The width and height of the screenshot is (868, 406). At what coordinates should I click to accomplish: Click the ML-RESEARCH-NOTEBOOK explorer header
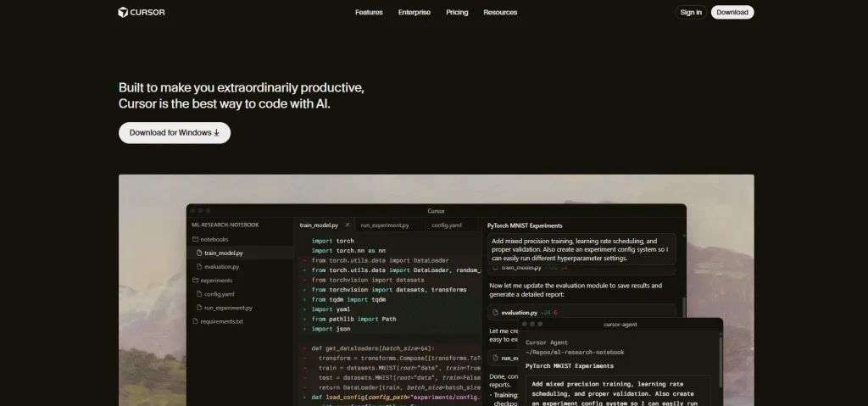point(225,225)
